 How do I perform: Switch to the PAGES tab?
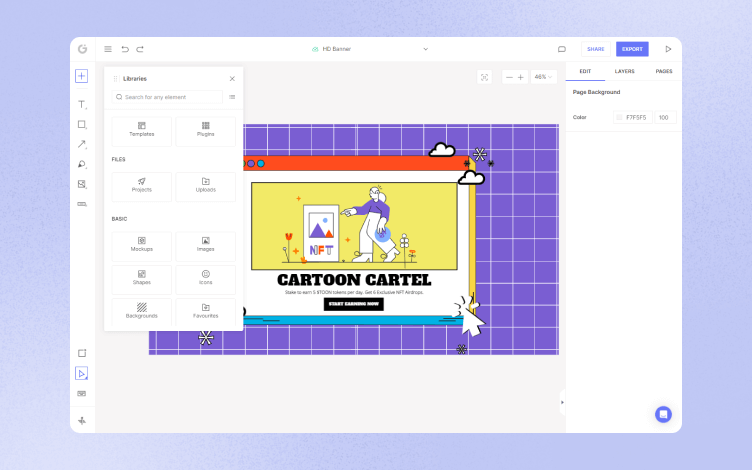click(x=664, y=71)
